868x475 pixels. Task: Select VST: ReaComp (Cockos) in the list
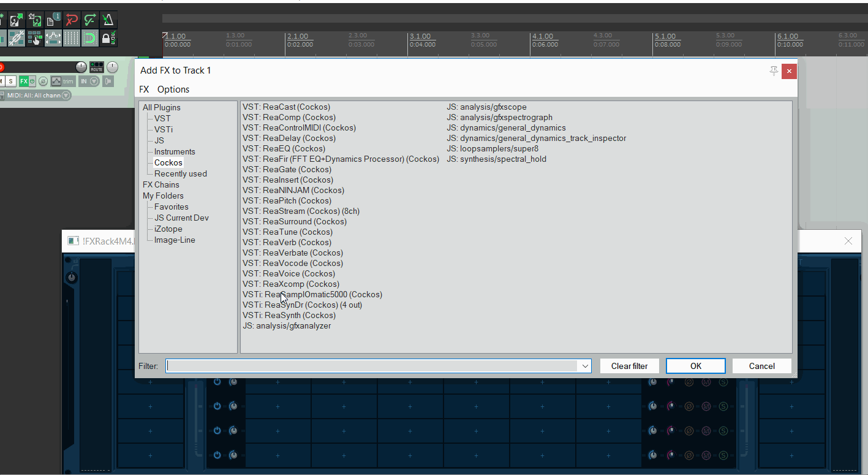coord(289,117)
